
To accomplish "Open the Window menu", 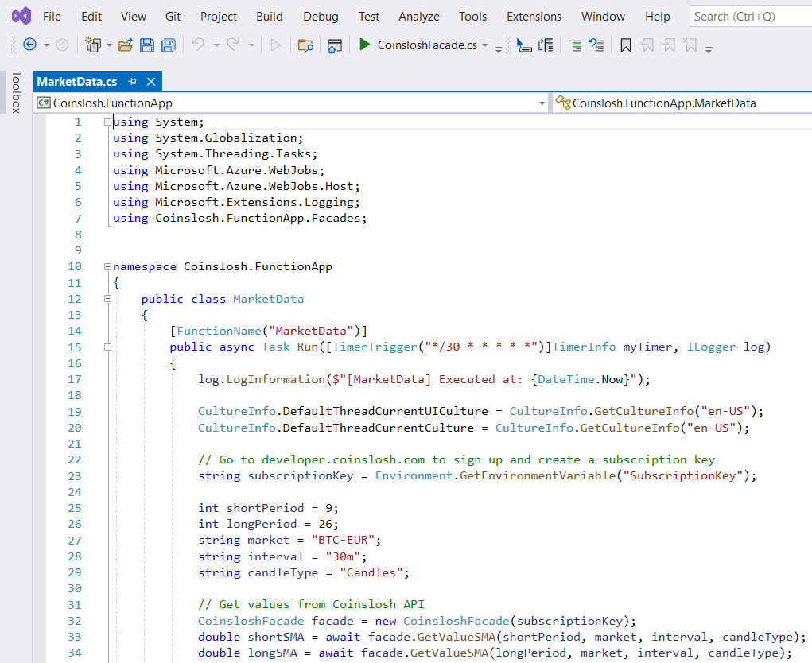I will (x=603, y=17).
